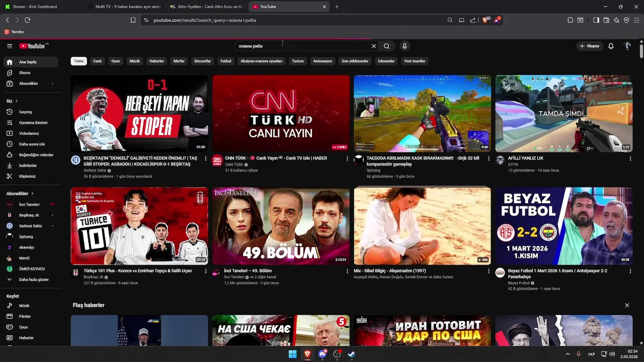This screenshot has height=362, width=644.
Task: Click the search magnifier button
Action: (386, 46)
